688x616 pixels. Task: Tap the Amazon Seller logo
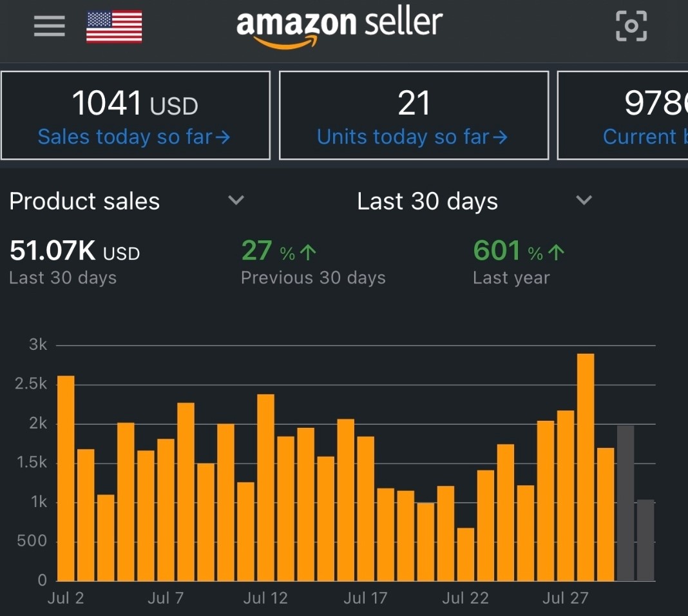coord(339,26)
